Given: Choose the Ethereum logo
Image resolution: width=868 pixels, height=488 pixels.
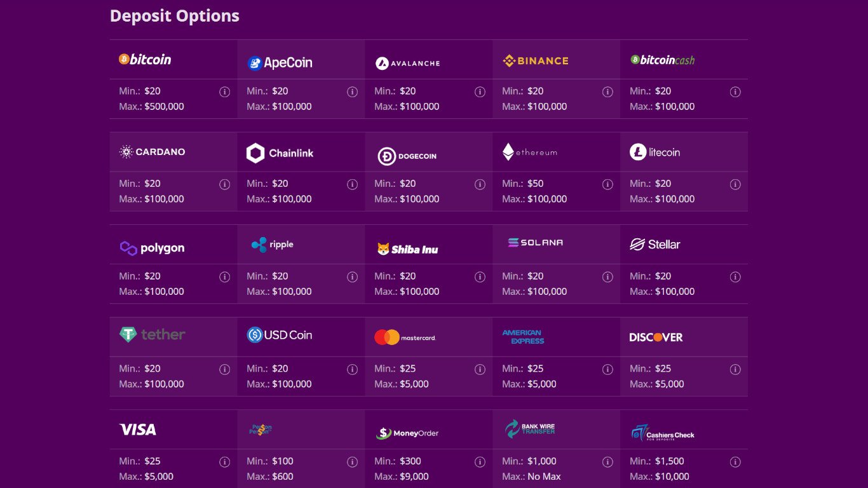Looking at the screenshot, I should coord(530,152).
